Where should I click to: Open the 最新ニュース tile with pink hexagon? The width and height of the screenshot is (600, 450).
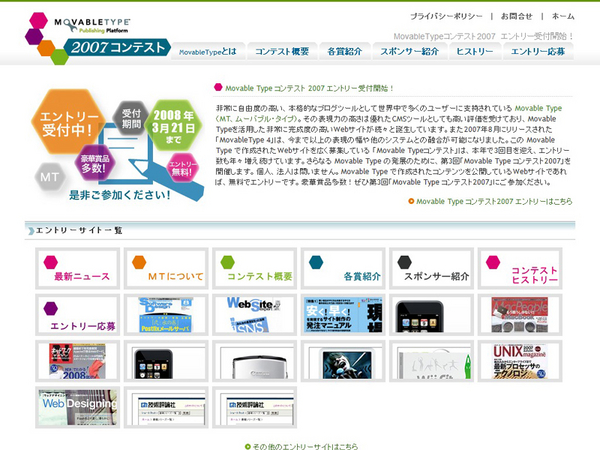tap(77, 269)
